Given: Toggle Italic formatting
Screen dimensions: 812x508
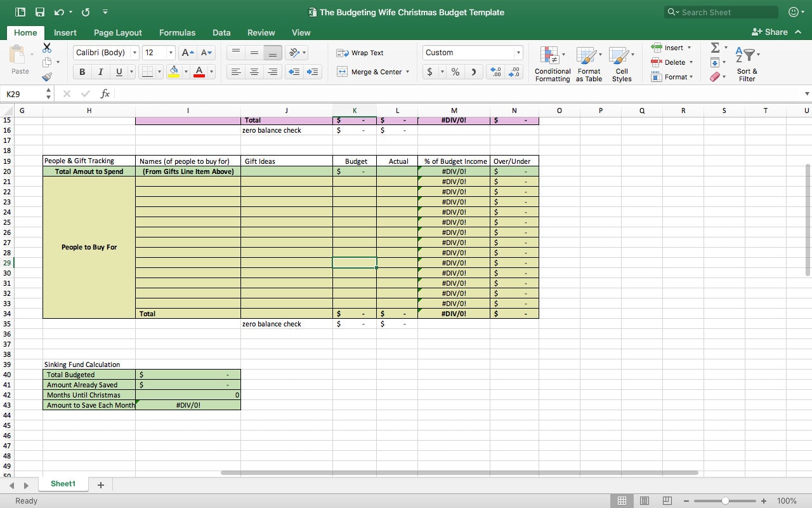Looking at the screenshot, I should (x=100, y=72).
